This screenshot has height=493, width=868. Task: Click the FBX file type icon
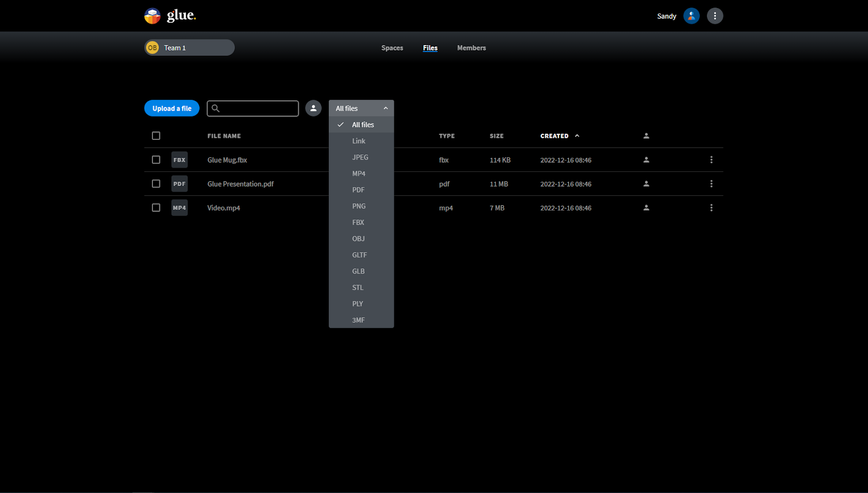(x=180, y=160)
